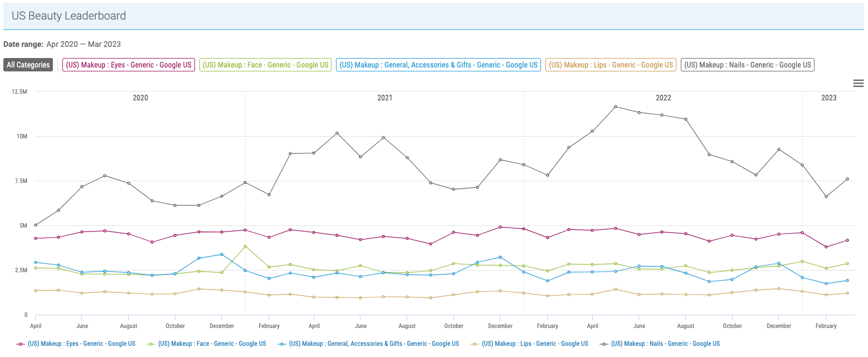The height and width of the screenshot is (357, 868).
Task: Toggle Eyes series in bottom legend
Action: (76, 344)
